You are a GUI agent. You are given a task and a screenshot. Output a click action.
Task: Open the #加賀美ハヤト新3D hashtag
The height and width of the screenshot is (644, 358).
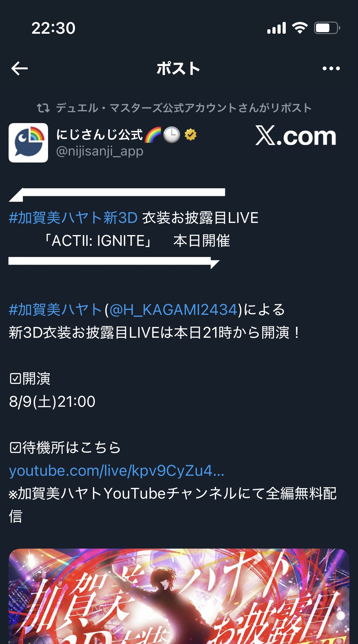pos(73,218)
